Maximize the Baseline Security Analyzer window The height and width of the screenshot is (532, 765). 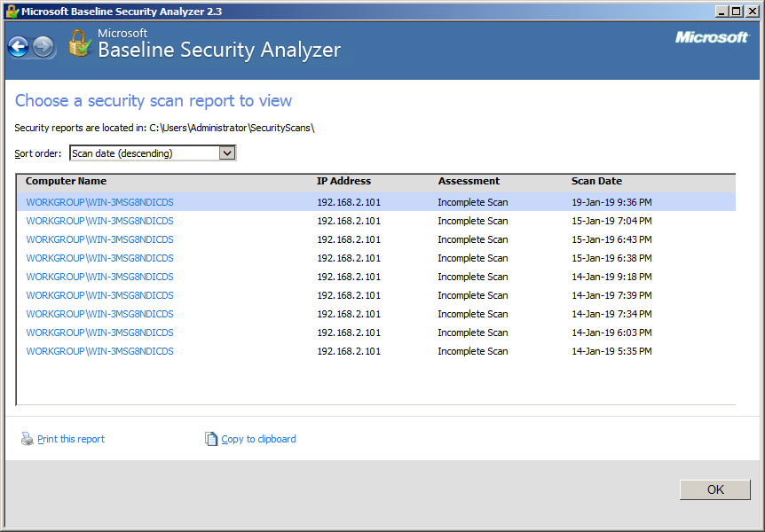point(737,12)
